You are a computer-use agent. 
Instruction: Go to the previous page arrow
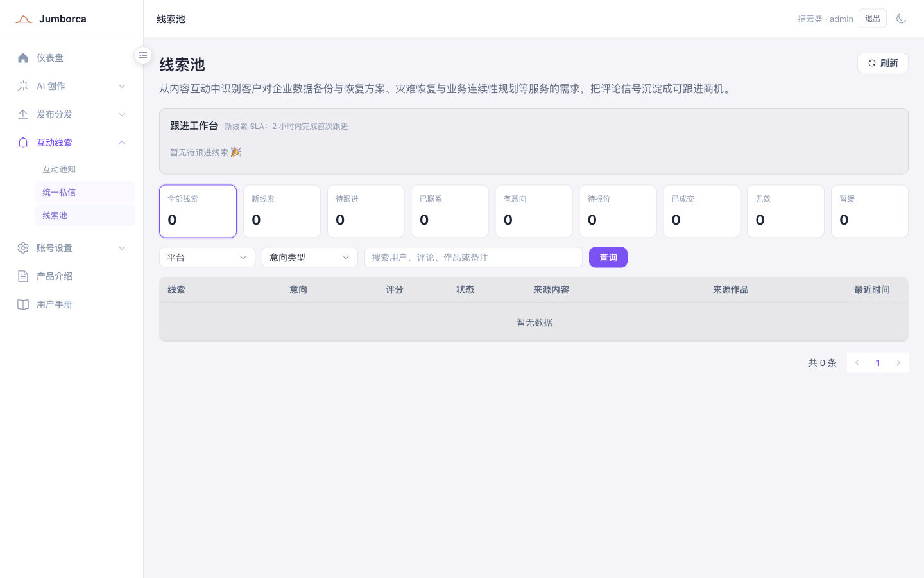tap(857, 363)
